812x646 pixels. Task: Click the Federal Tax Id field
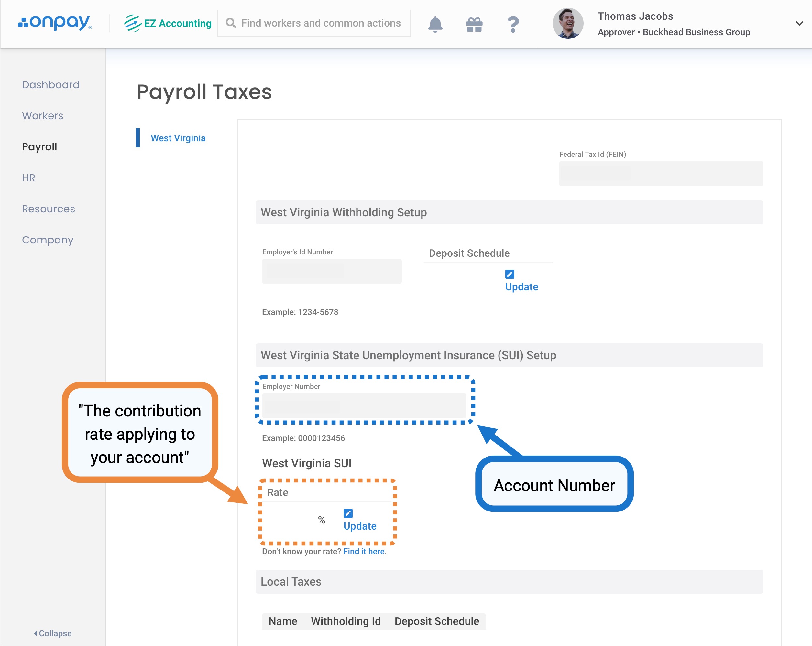[x=661, y=174]
